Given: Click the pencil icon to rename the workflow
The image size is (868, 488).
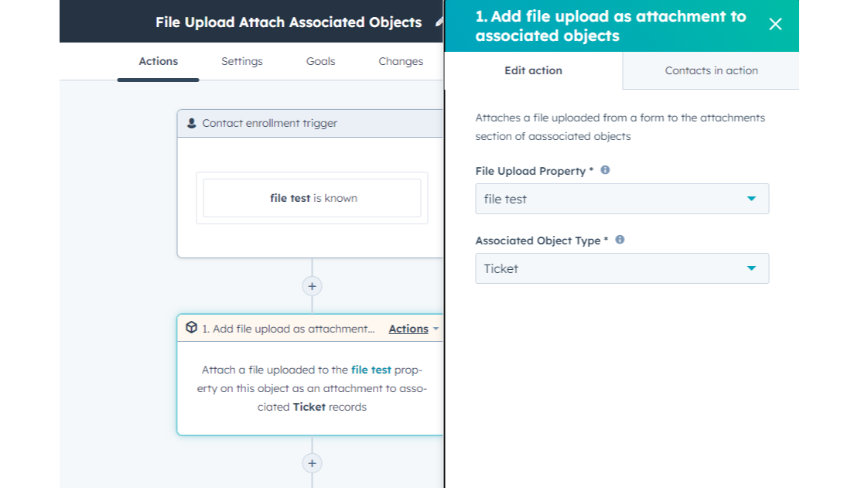Looking at the screenshot, I should pos(438,21).
